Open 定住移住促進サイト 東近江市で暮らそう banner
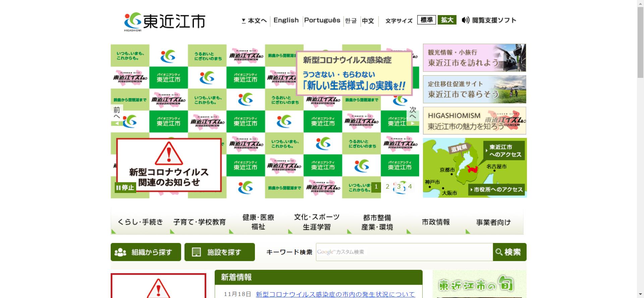 (474, 89)
